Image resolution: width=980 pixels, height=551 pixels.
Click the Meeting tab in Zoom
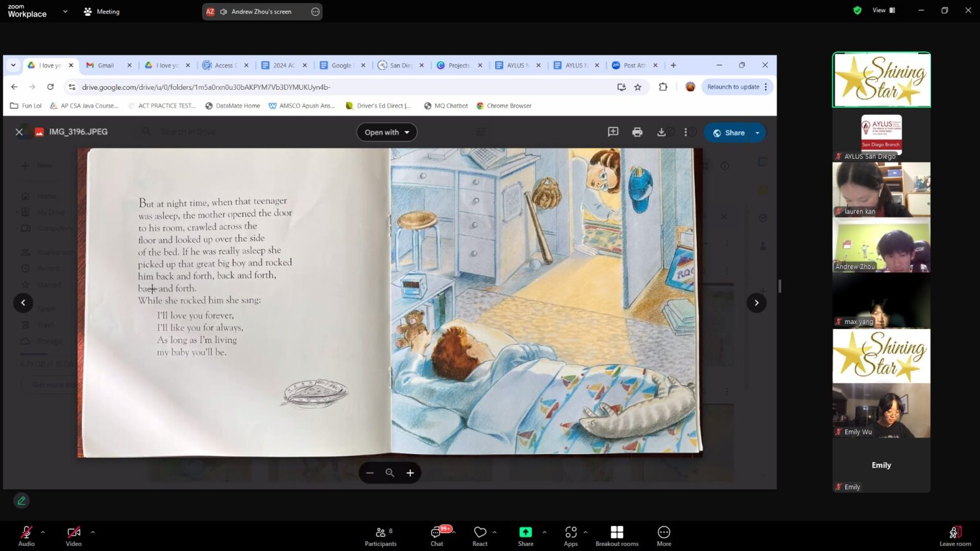pyautogui.click(x=101, y=11)
